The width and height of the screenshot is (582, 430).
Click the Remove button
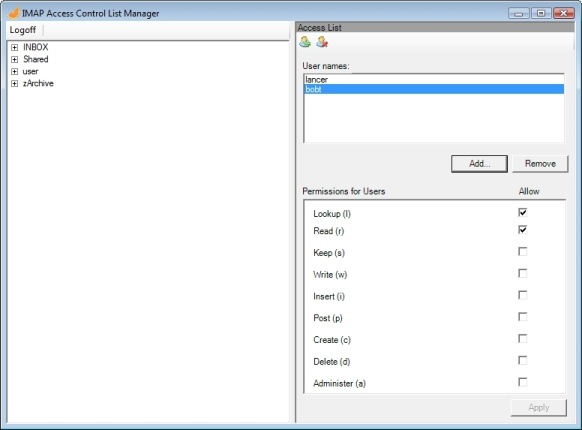[540, 164]
